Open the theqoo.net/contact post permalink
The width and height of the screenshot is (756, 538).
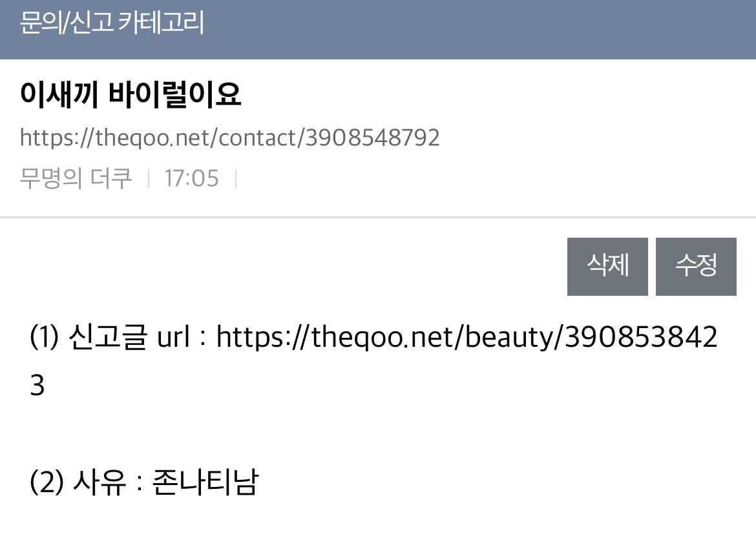[x=229, y=138]
